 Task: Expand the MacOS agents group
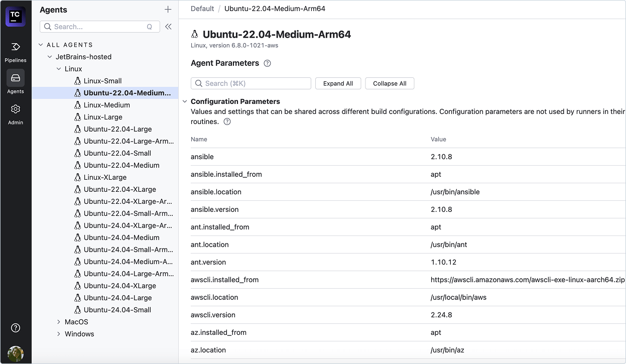(59, 322)
